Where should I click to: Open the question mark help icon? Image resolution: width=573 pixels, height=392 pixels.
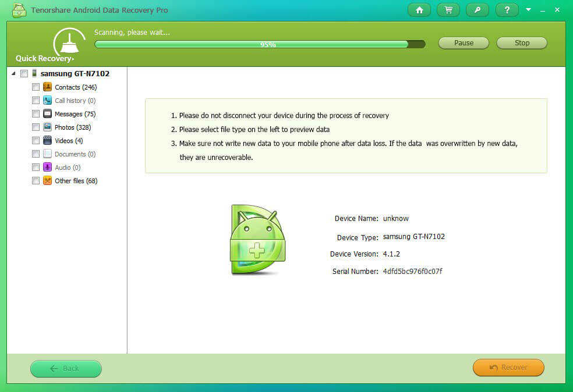[x=507, y=10]
